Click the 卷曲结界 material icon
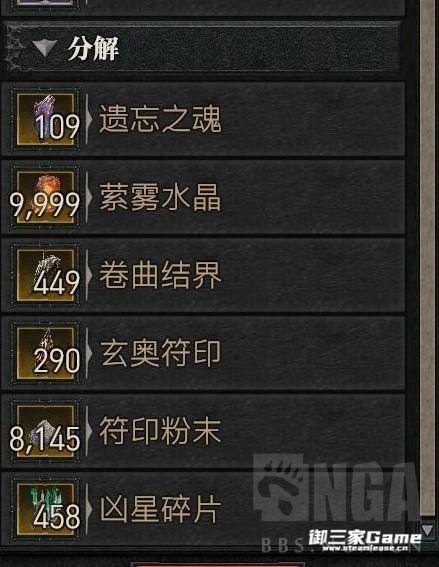The height and width of the screenshot is (567, 439). pyautogui.click(x=46, y=276)
